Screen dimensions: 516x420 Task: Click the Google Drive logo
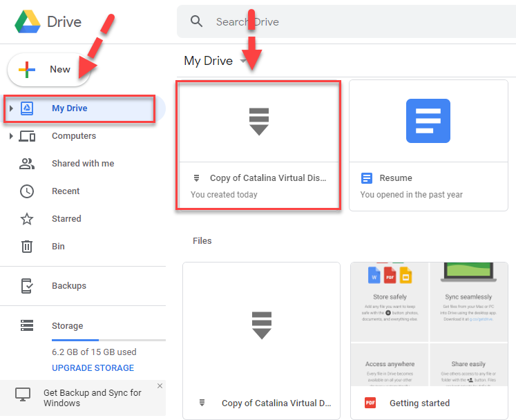point(28,21)
